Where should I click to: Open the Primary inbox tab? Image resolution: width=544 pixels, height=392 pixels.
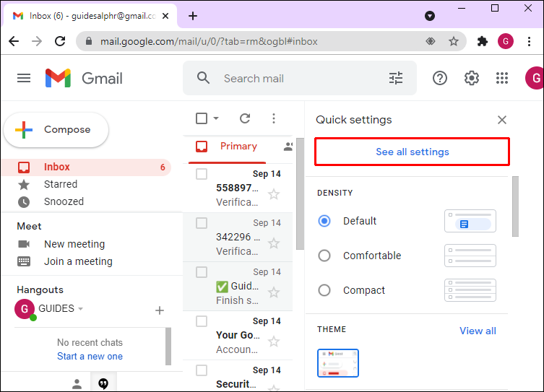point(228,147)
